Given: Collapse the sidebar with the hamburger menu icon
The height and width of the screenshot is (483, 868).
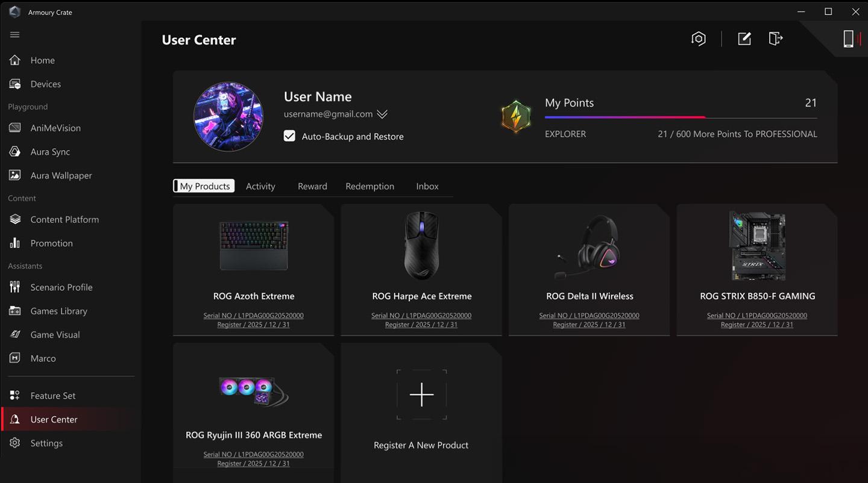Looking at the screenshot, I should click(x=15, y=35).
